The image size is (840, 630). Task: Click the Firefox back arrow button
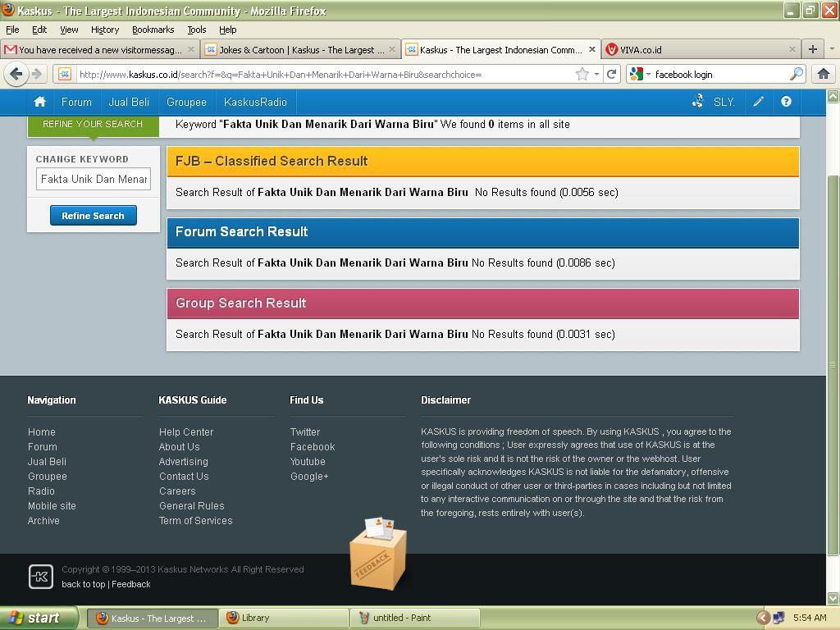point(16,74)
